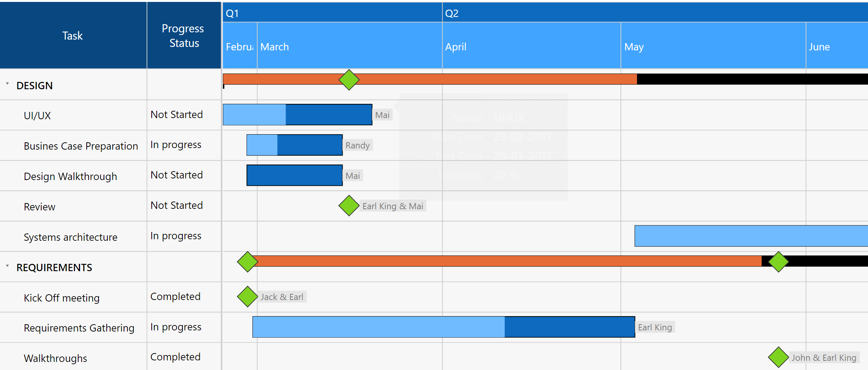868x370 pixels.
Task: Select the Design Walkthrough task name
Action: coord(70,176)
